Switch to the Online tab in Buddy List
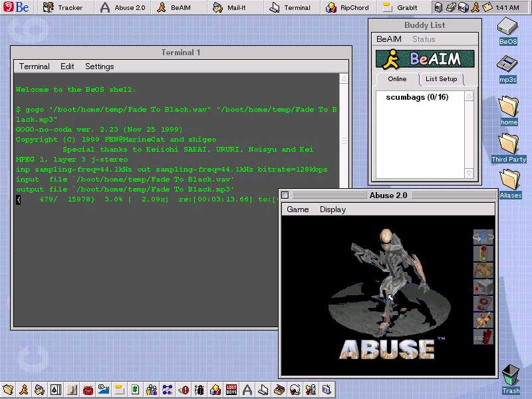The image size is (532, 399). (x=397, y=79)
